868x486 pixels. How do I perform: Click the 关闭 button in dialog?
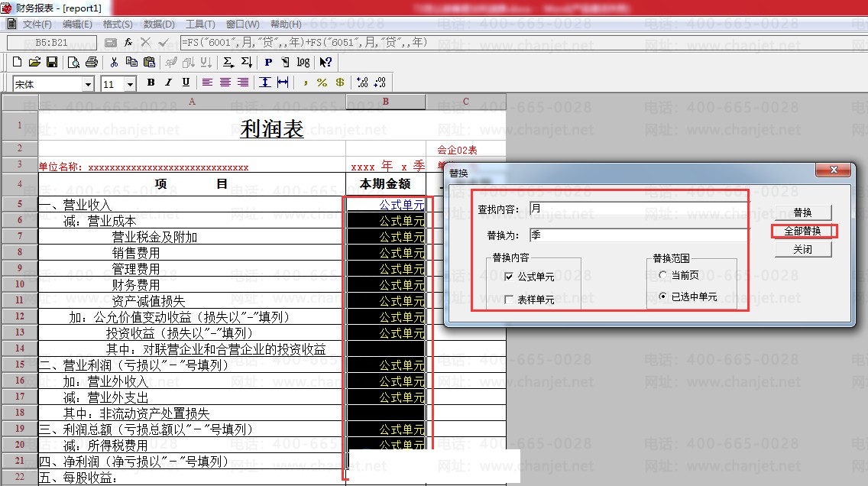803,250
